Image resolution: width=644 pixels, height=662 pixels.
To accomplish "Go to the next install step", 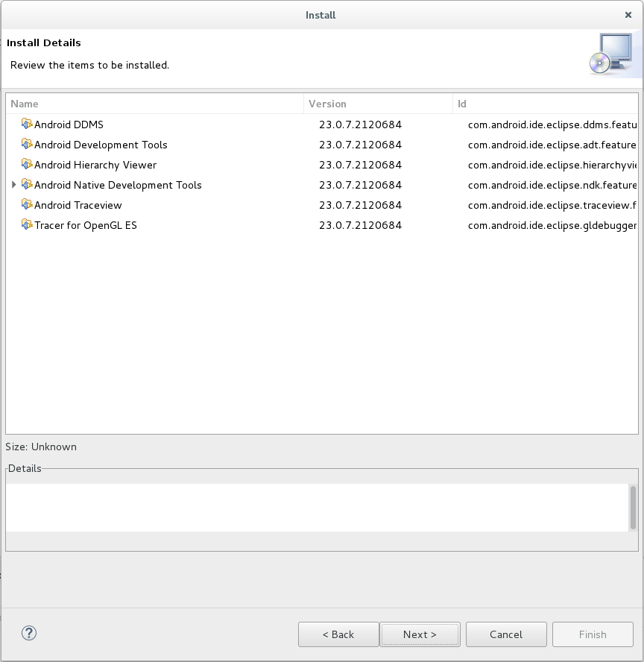I will tap(420, 634).
